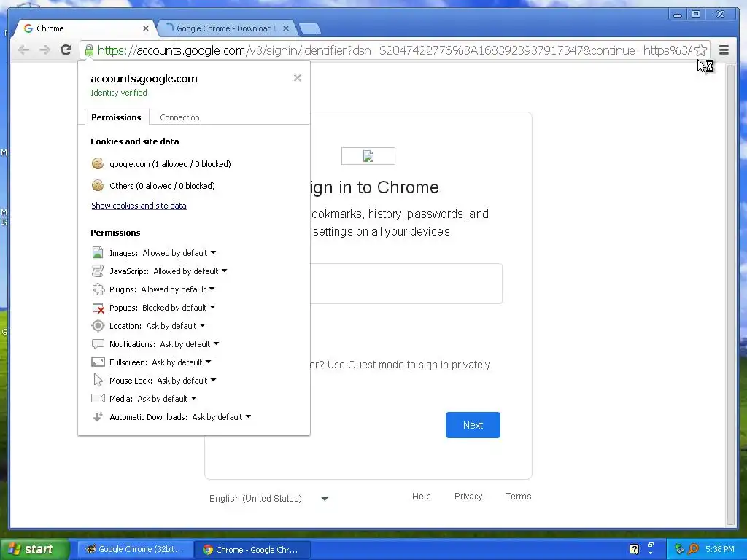Click the email input field
Viewport: 747px width, 560px height.
click(406, 284)
